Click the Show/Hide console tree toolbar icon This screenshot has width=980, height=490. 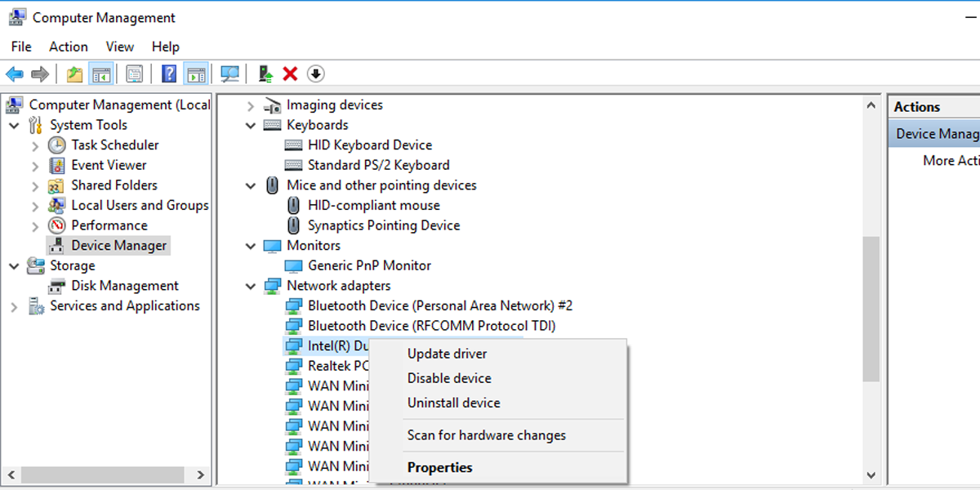pyautogui.click(x=100, y=73)
